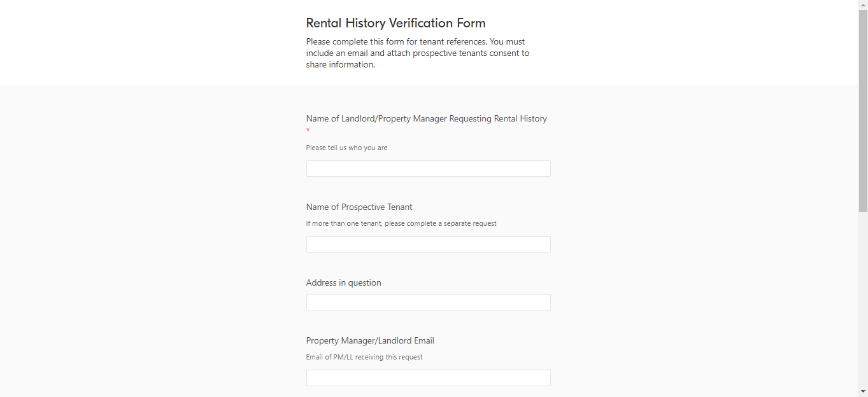Click the "Name of Landlord/Property Manager Requesting Rental History" label
The image size is (868, 397).
(x=426, y=119)
